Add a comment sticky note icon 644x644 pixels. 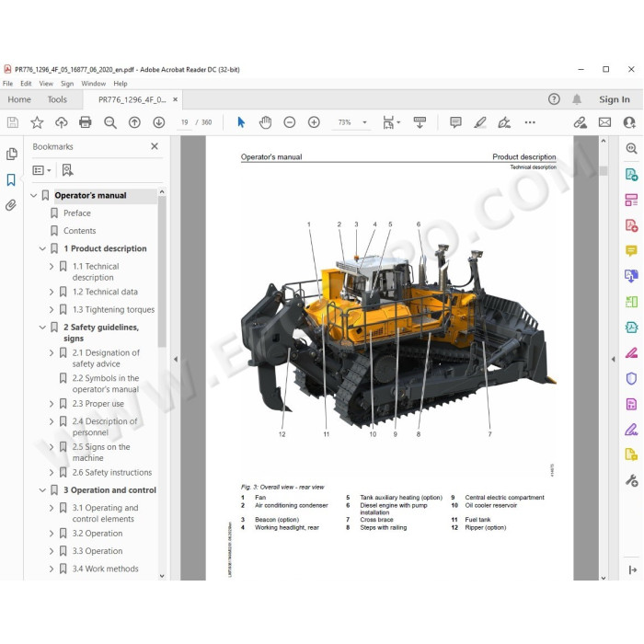455,122
